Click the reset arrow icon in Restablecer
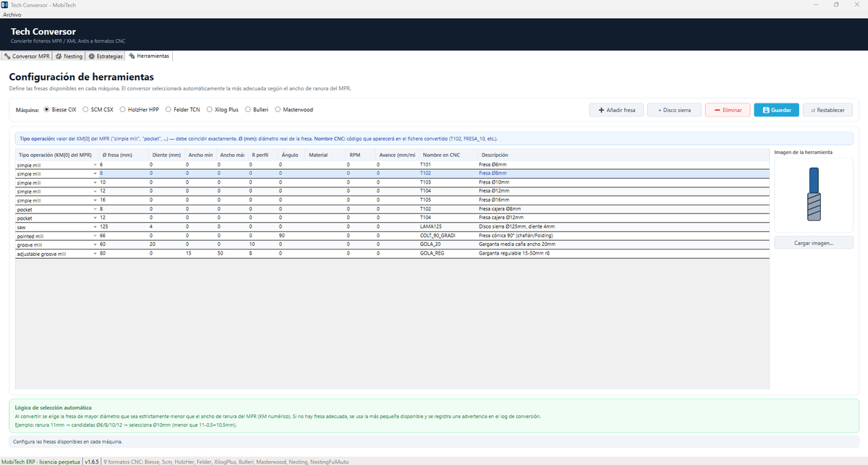 (x=814, y=110)
